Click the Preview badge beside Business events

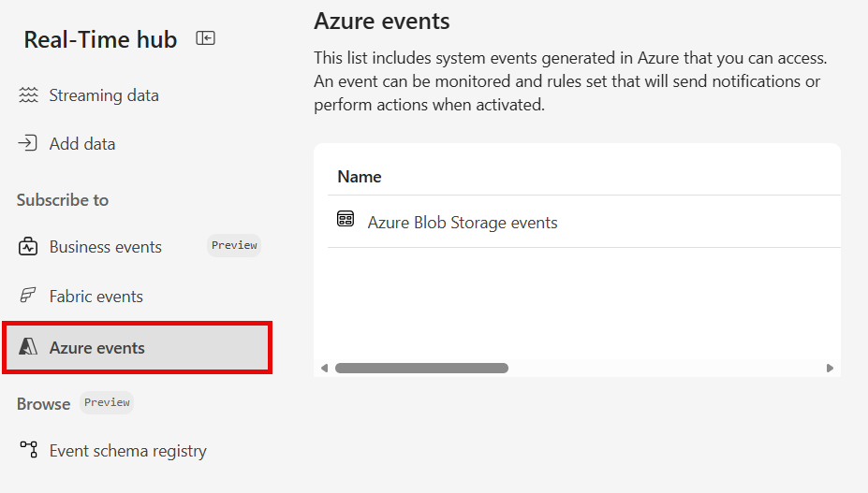(x=234, y=245)
